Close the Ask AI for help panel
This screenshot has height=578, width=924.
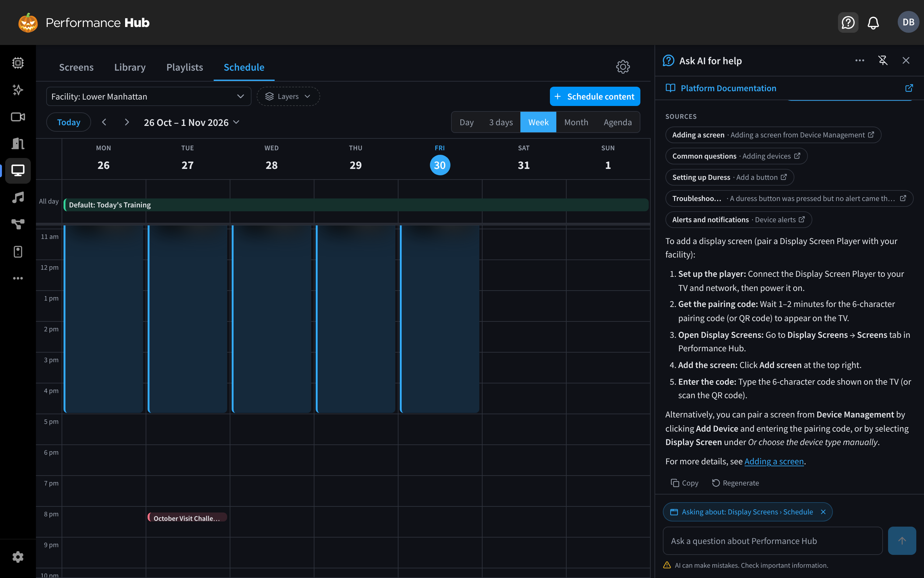[x=906, y=60]
